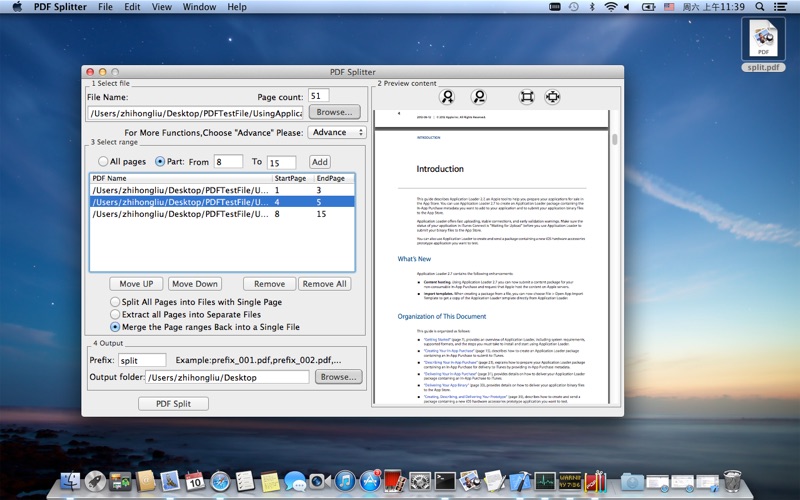Click the File Name path field

(x=195, y=113)
